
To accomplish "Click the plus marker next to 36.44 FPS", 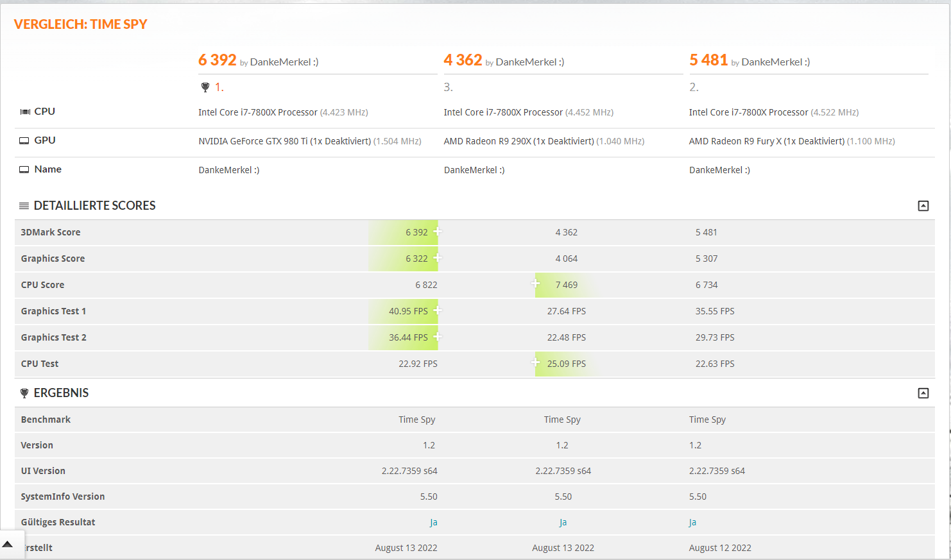I will pyautogui.click(x=437, y=336).
